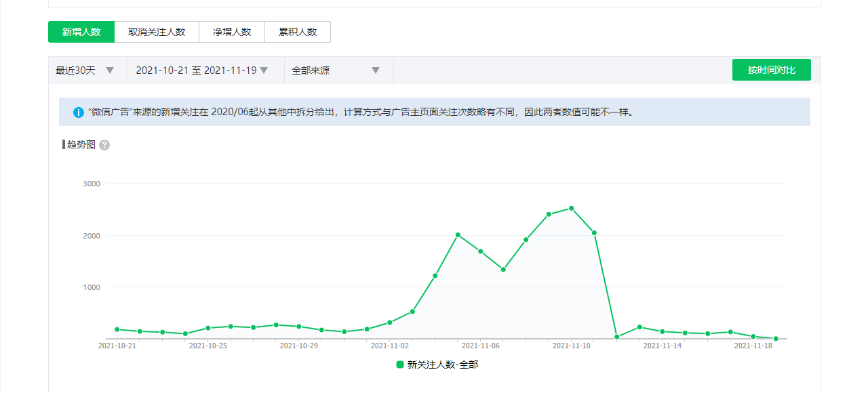868x393 pixels.
Task: Click the 2021-11-06 x-axis date label
Action: 480,346
